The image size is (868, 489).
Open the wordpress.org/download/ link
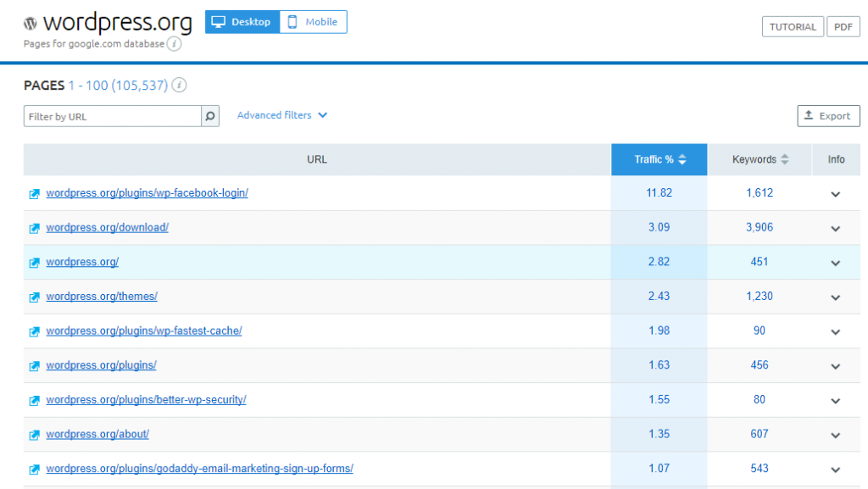(x=108, y=227)
